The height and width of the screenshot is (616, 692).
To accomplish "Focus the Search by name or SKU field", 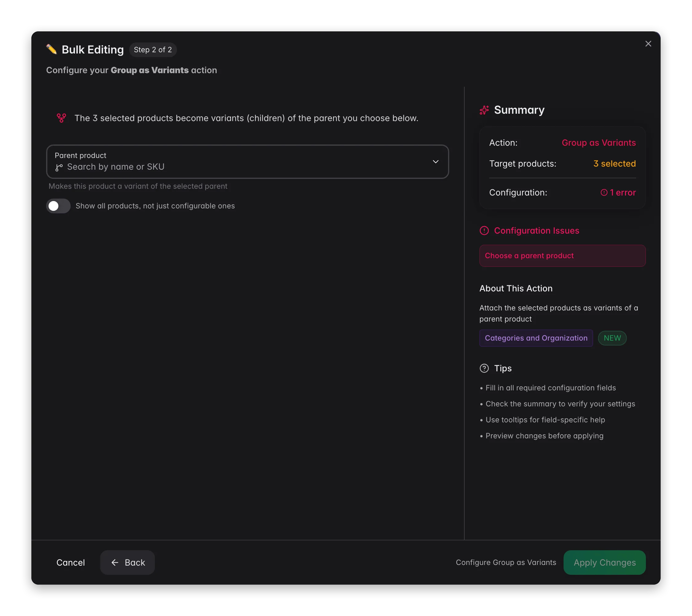I will (x=247, y=162).
